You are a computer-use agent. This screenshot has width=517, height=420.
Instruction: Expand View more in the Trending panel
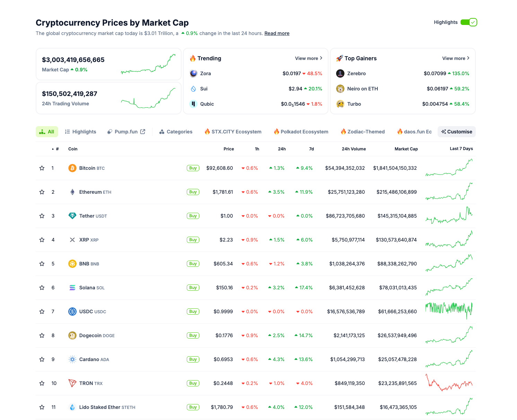click(308, 58)
